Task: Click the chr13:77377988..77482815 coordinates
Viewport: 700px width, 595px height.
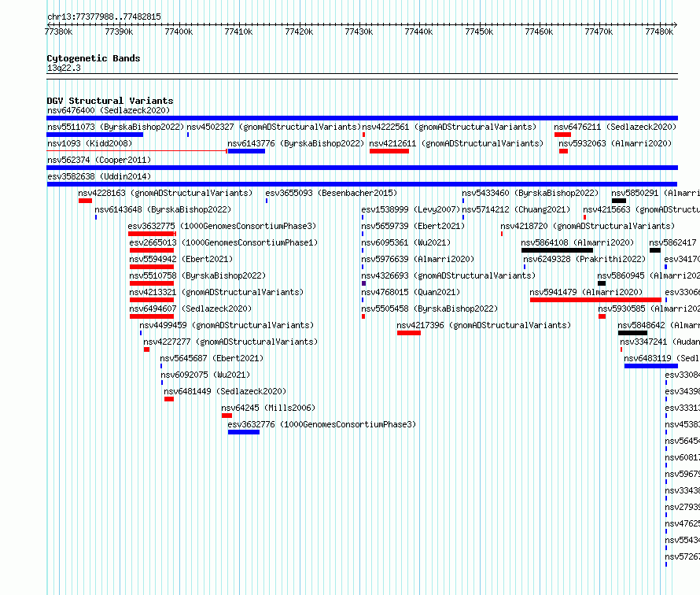Action: pyautogui.click(x=104, y=17)
